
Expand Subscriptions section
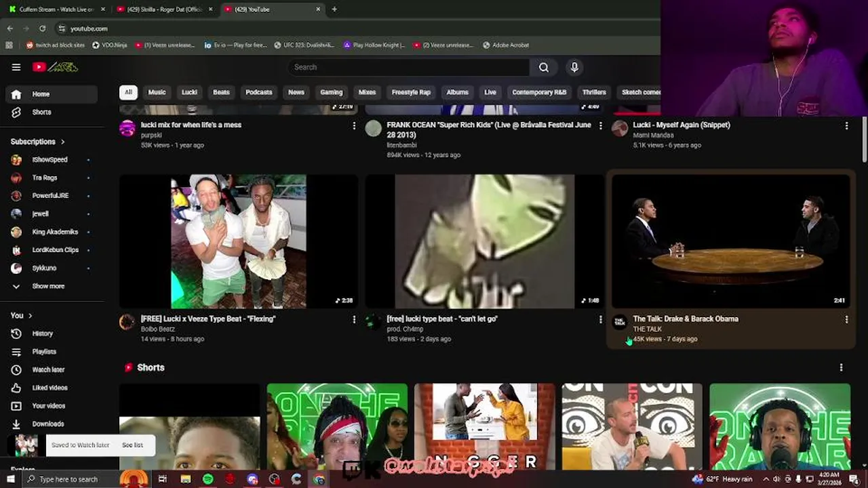point(38,142)
